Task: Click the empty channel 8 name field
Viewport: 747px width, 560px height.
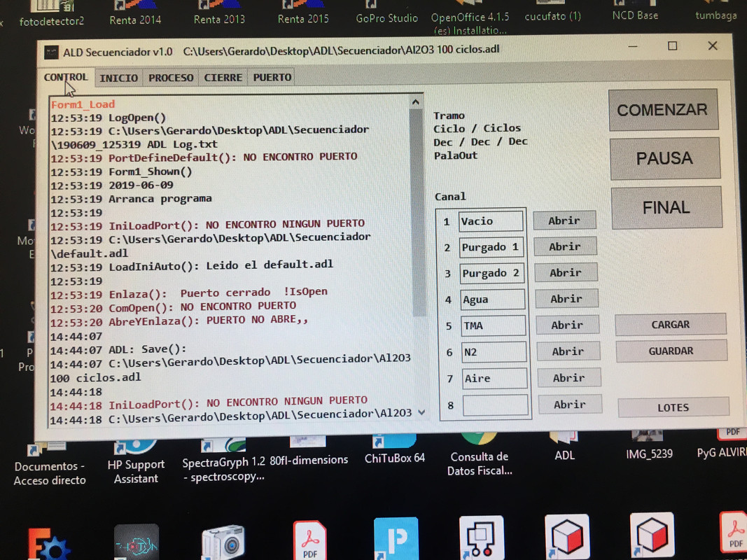Action: pyautogui.click(x=496, y=405)
